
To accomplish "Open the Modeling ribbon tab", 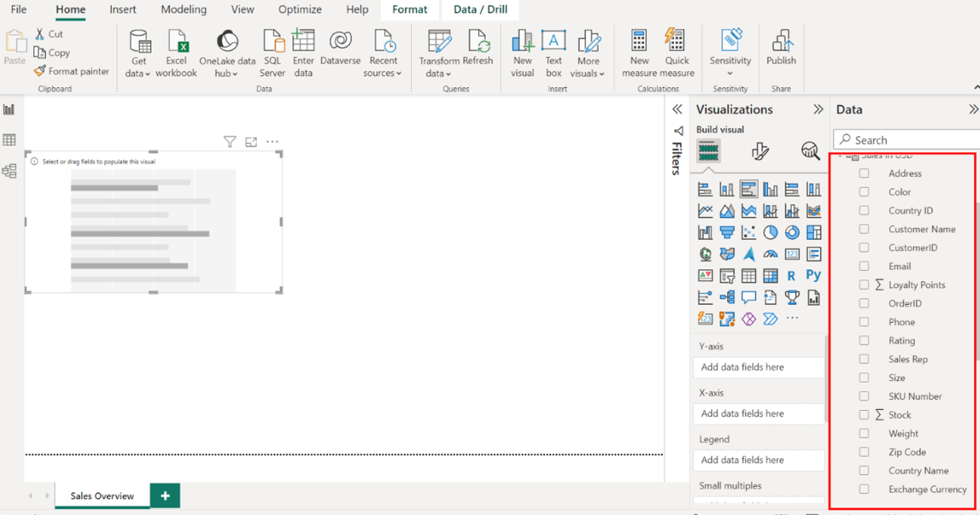I will point(183,9).
